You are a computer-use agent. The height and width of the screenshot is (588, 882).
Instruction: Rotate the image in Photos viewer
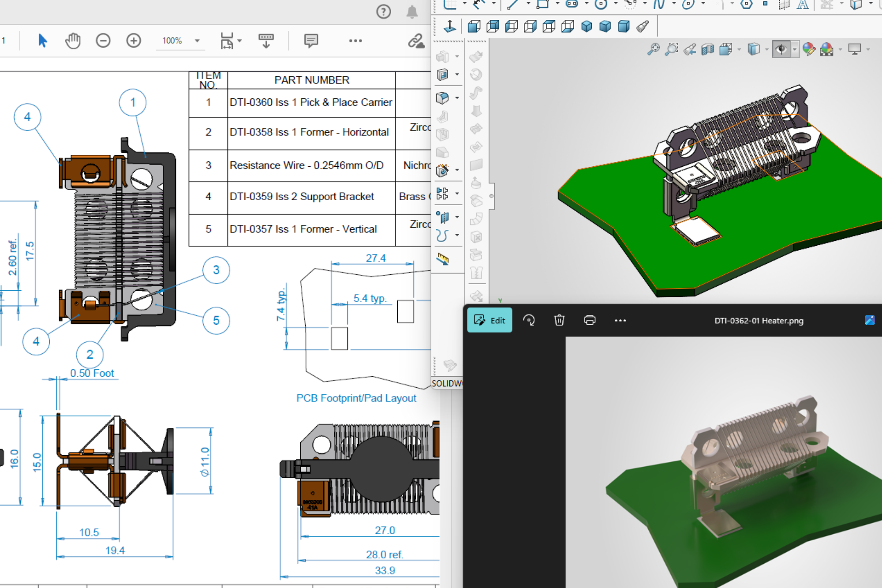point(529,320)
